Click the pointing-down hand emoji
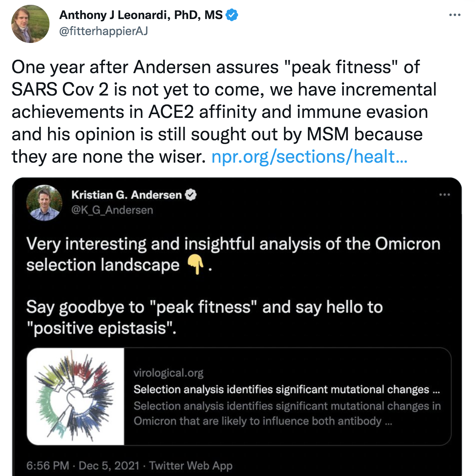475x476 pixels. [195, 264]
